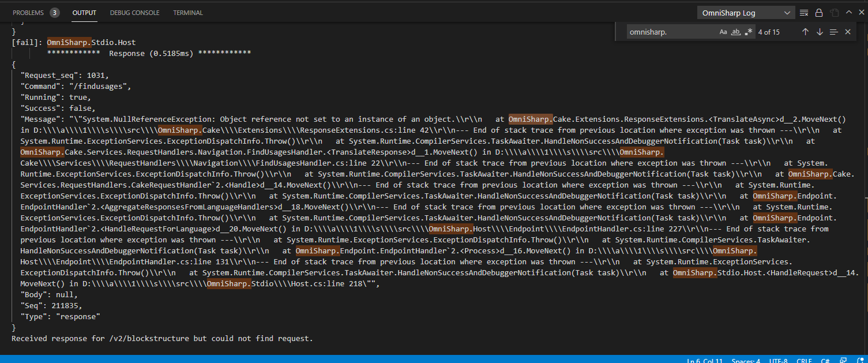Open the OmniSharp Log channel dropdown
This screenshot has width=868, height=363.
(x=746, y=12)
